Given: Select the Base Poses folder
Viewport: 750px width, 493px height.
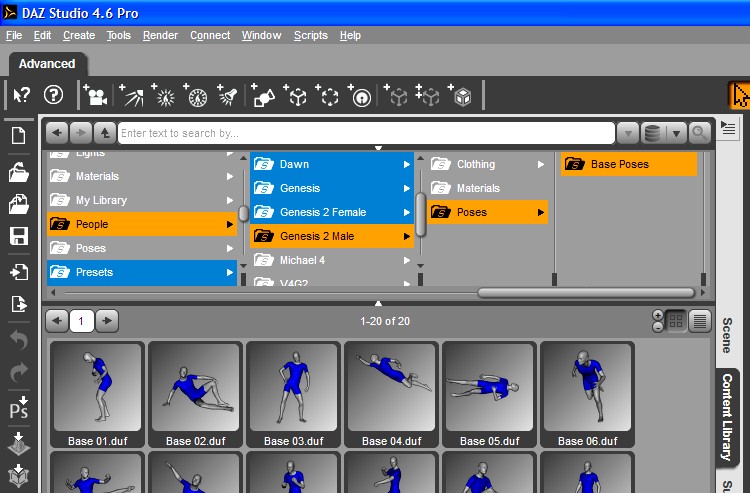Looking at the screenshot, I should [x=629, y=164].
